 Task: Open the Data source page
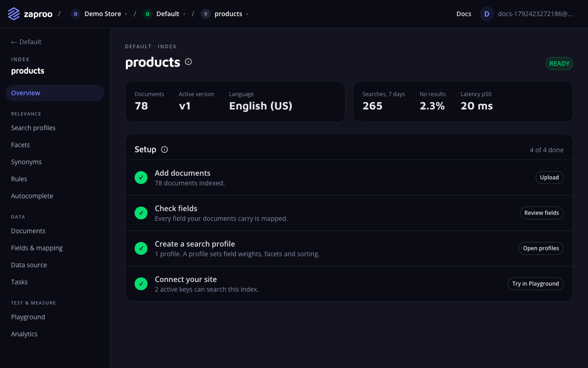pos(55,265)
